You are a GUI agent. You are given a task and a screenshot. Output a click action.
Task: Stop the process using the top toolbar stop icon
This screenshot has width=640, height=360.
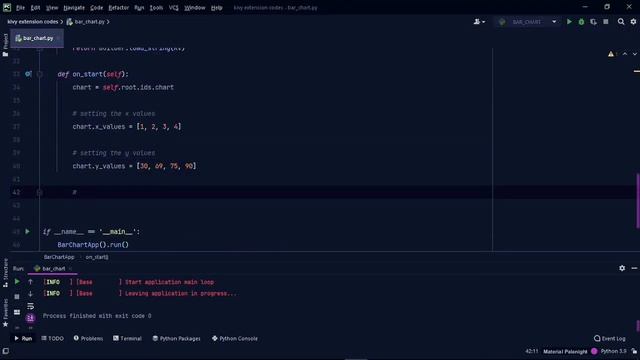click(x=606, y=22)
